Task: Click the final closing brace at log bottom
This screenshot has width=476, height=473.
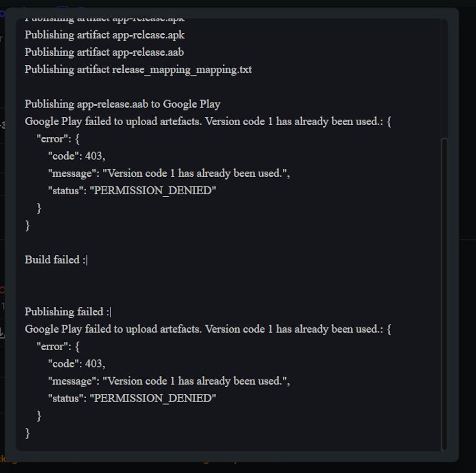Action: click(x=27, y=433)
